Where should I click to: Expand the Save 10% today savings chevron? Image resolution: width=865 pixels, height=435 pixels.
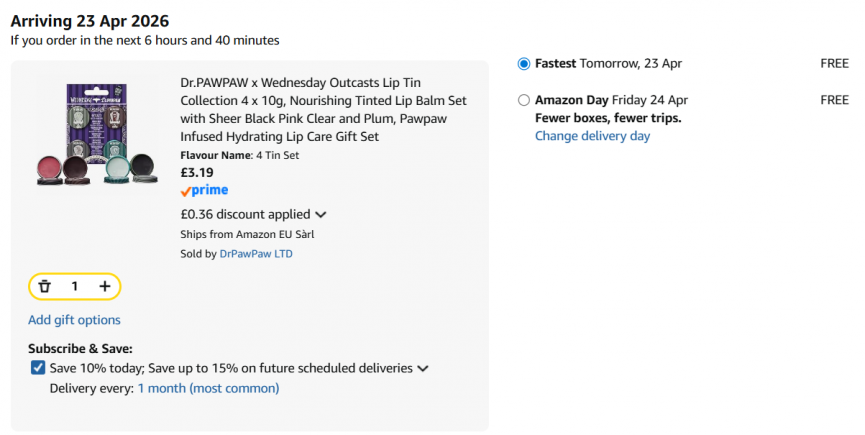point(423,369)
